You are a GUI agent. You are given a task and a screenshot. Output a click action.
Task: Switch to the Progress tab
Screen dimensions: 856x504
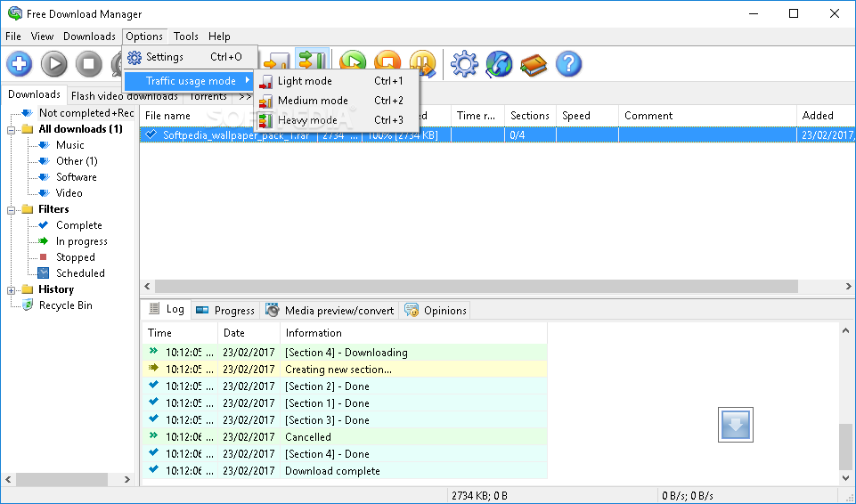[x=225, y=311]
